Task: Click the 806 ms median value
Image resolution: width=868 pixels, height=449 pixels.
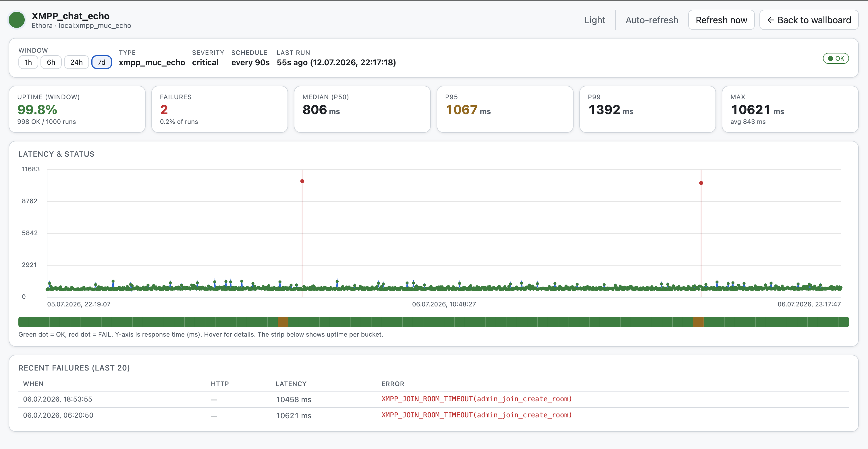Action: [x=321, y=110]
